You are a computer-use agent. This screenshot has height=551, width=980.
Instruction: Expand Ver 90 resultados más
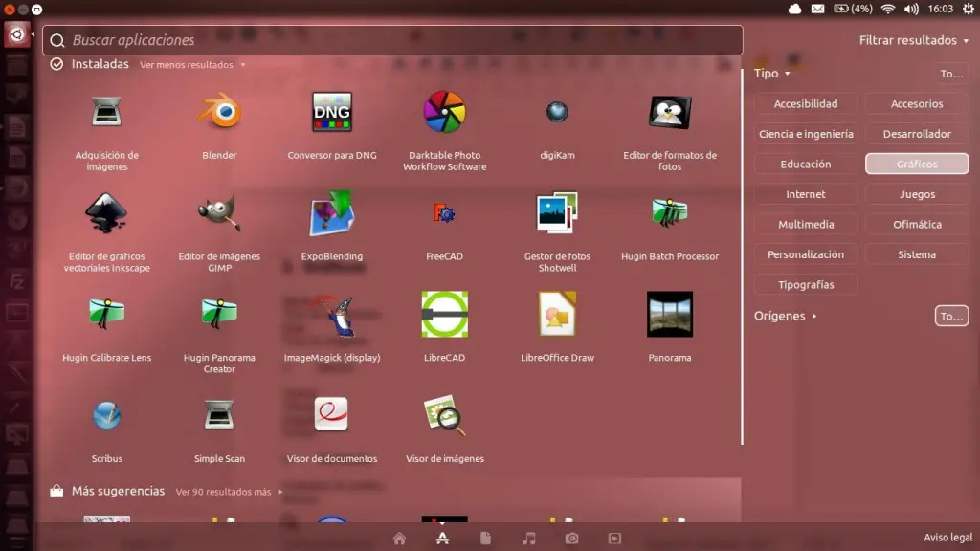pyautogui.click(x=229, y=492)
